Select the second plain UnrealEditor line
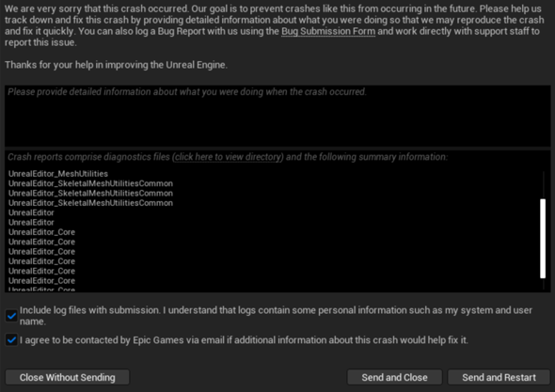 [x=31, y=222]
